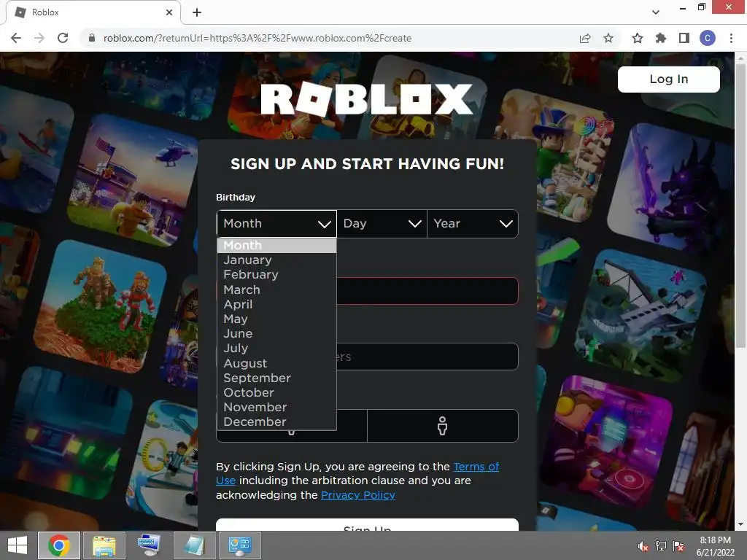The image size is (747, 560).
Task: Click the address bar URL
Action: click(x=258, y=38)
